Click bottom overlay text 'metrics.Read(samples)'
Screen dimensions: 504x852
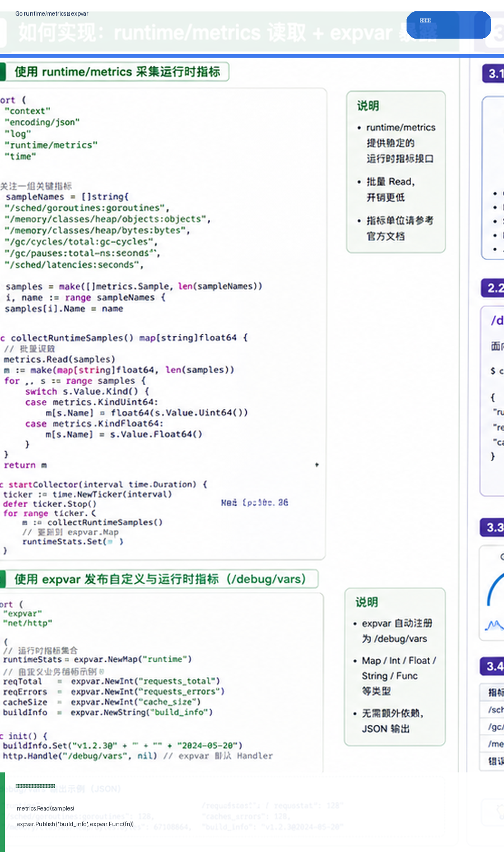[45, 808]
